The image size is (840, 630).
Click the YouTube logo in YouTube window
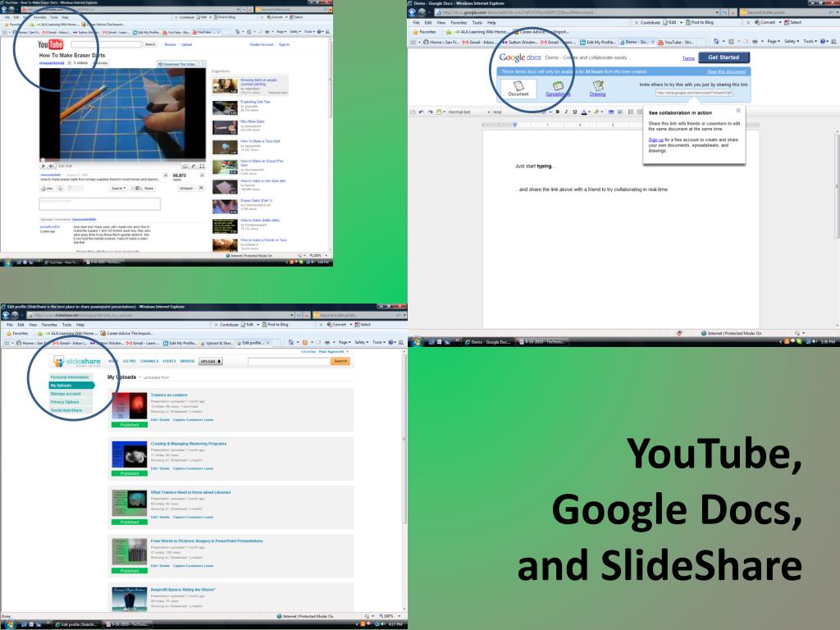point(50,44)
